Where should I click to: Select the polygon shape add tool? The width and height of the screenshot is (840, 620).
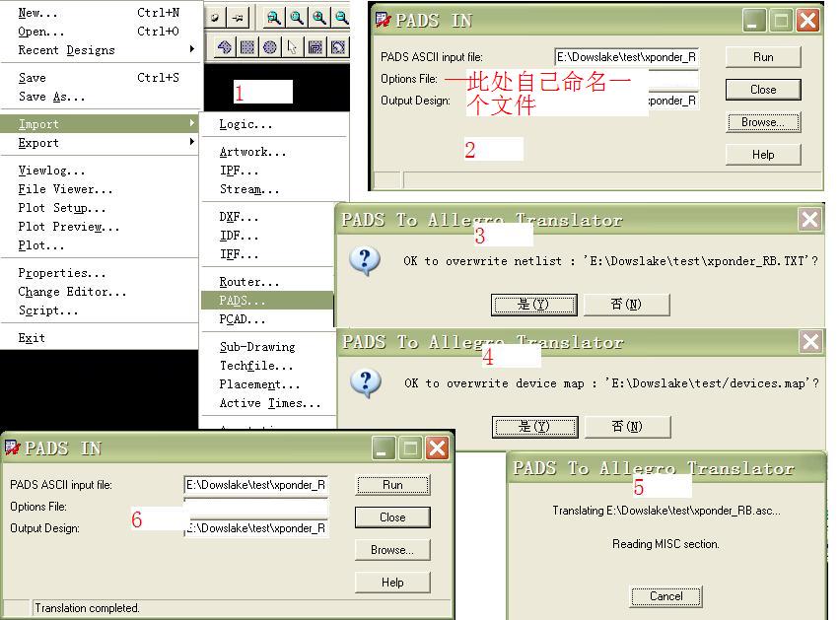tap(224, 47)
